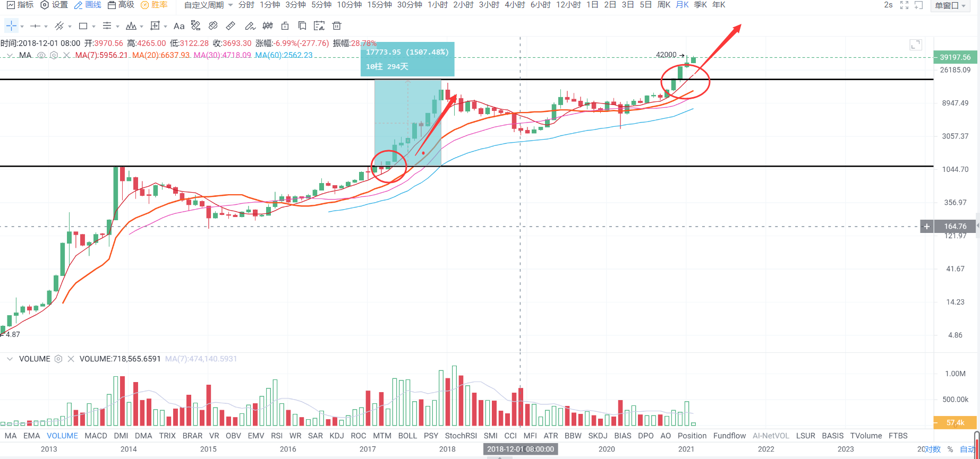Choose the measurement box tool
Screen dimensions: 980x459
click(155, 25)
